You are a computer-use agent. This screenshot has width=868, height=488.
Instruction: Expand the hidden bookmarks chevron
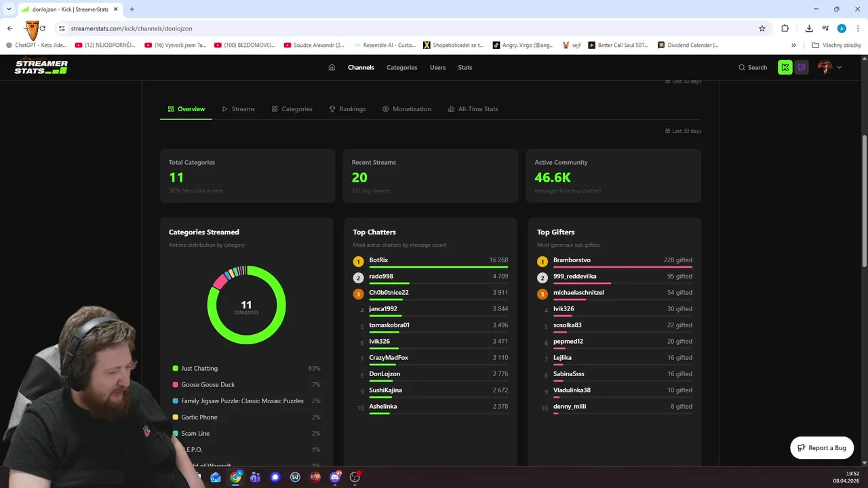[x=794, y=45]
